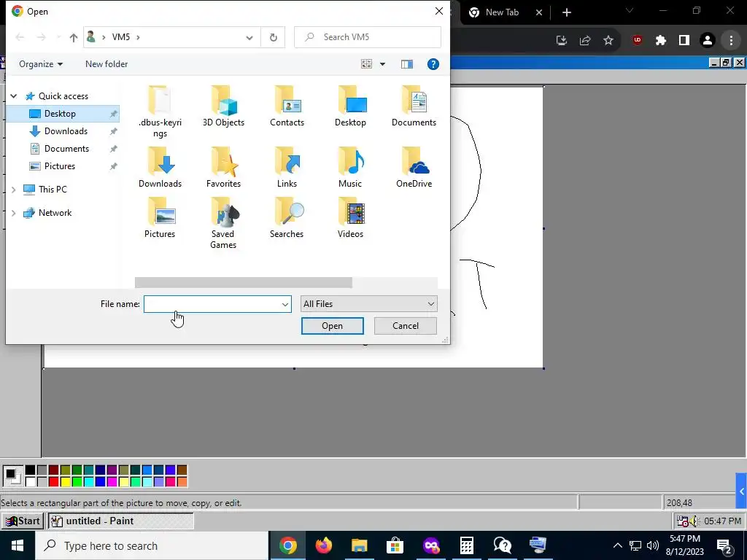
Task: Open Calculator from the taskbar
Action: tap(466, 545)
